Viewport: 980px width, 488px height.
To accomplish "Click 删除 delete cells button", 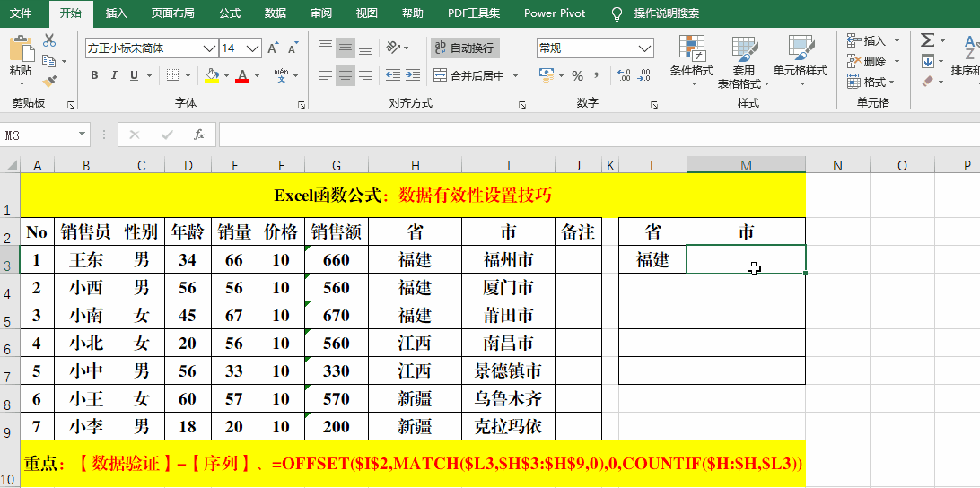I will click(868, 61).
